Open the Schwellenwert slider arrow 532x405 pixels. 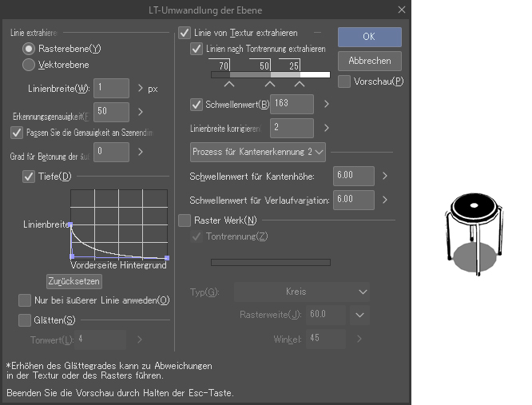[x=326, y=104]
